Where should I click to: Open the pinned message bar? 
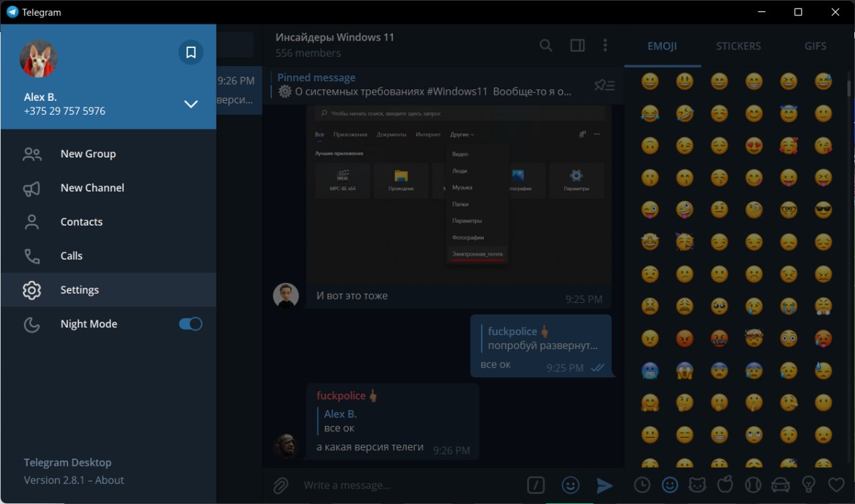click(444, 85)
